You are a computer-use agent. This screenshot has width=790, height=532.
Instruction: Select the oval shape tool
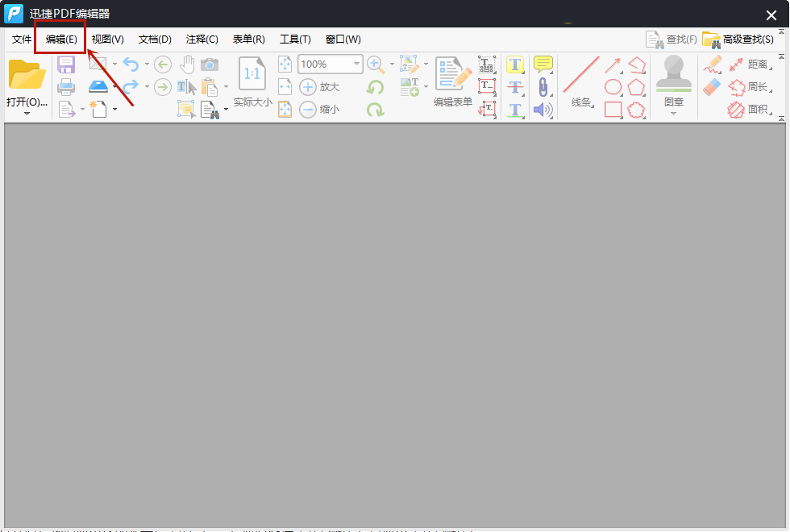613,87
